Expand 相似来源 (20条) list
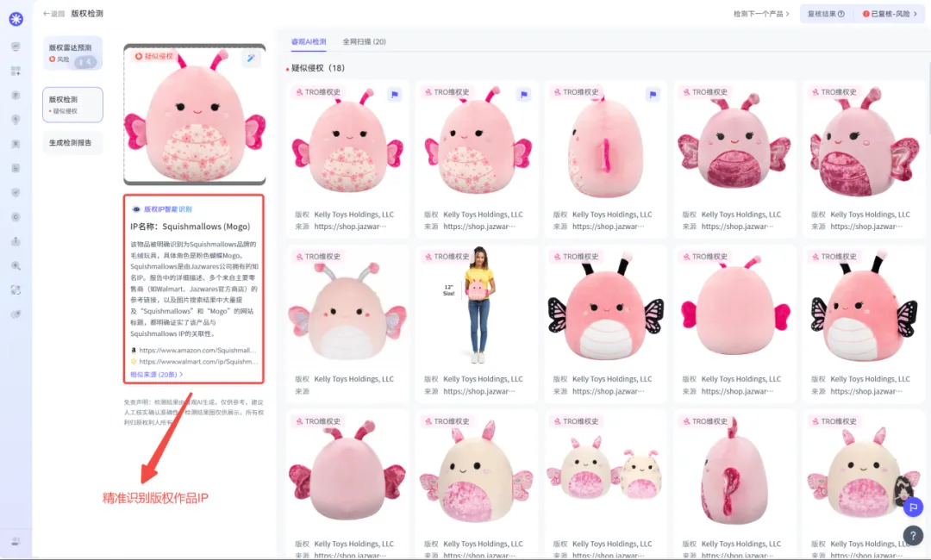 [x=156, y=375]
